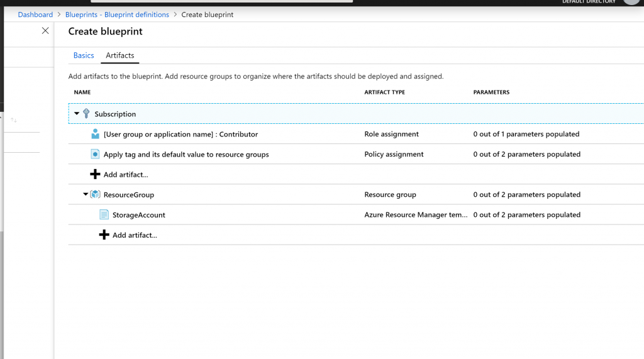
Task: Collapse the Subscription tree node
Action: tap(77, 114)
